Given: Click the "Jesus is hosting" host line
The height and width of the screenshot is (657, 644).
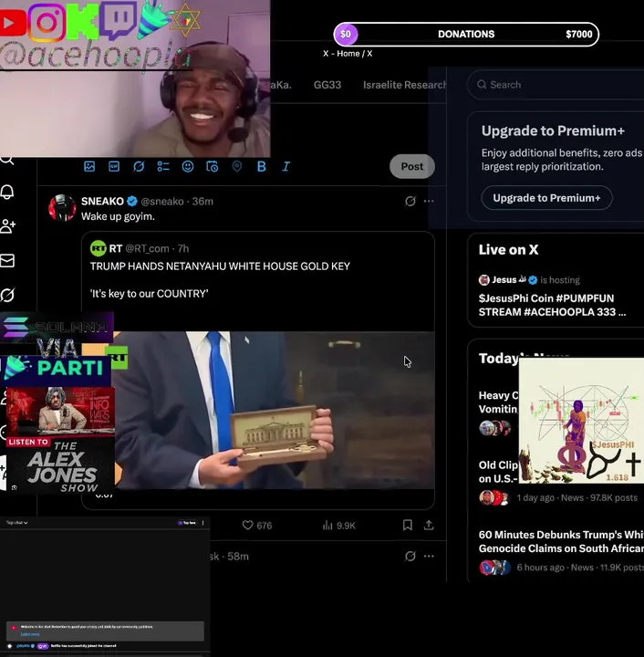Looking at the screenshot, I should [x=529, y=280].
